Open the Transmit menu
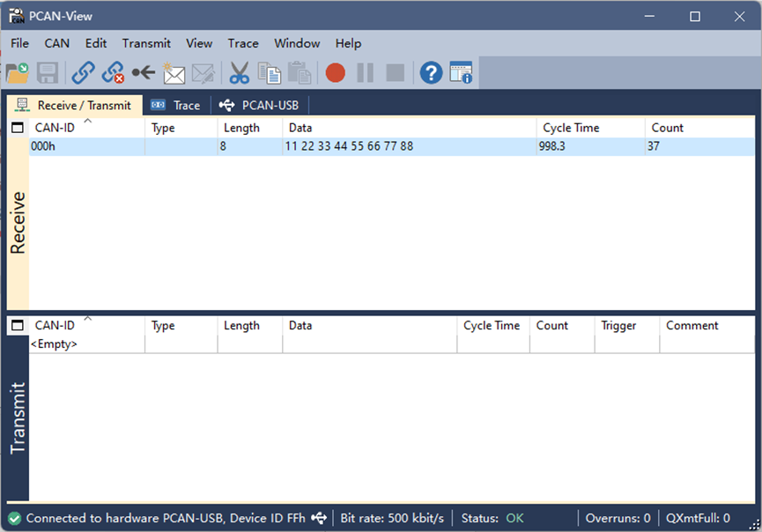 [x=146, y=43]
